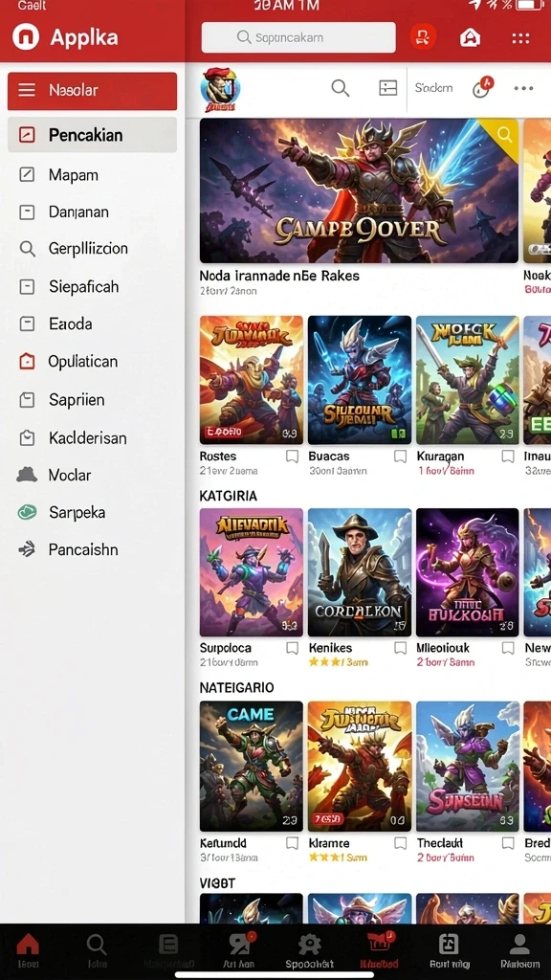
Task: Toggle bookmark next to Kruagan
Action: [509, 457]
